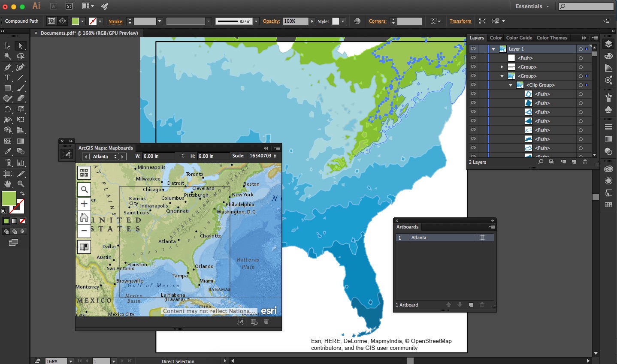The height and width of the screenshot is (364, 617).
Task: Click the target circle for Layer 1
Action: (x=581, y=49)
